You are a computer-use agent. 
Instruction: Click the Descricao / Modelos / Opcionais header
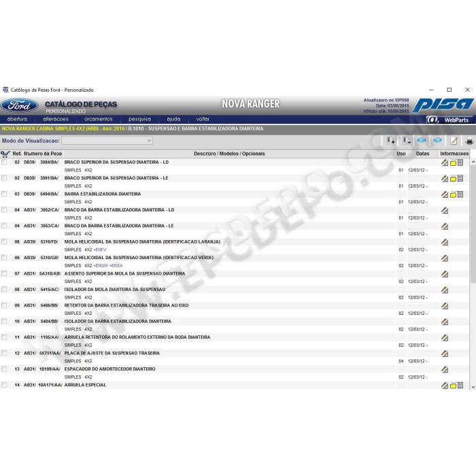coord(229,154)
